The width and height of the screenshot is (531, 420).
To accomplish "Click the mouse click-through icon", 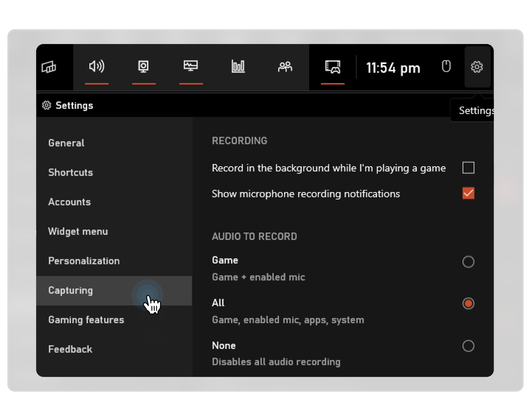I will 446,66.
